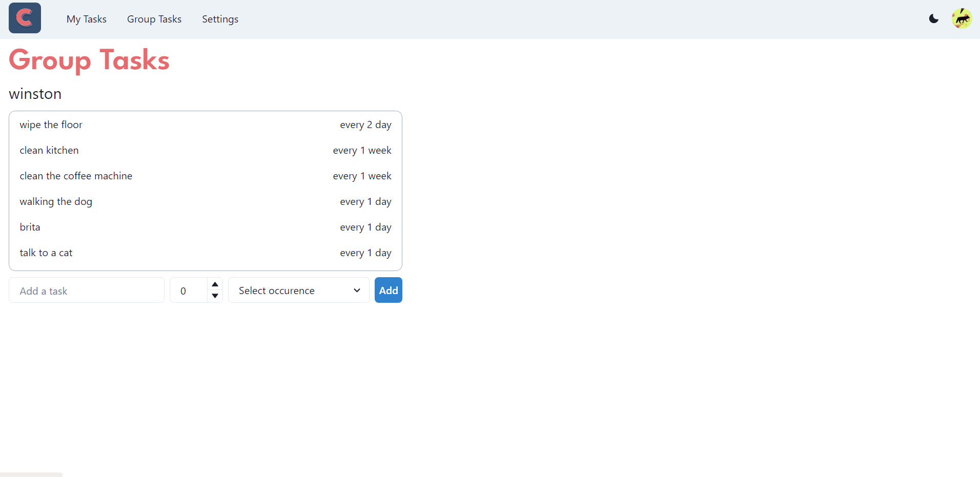Click the Group Tasks page title
This screenshot has width=980, height=477.
tap(89, 60)
